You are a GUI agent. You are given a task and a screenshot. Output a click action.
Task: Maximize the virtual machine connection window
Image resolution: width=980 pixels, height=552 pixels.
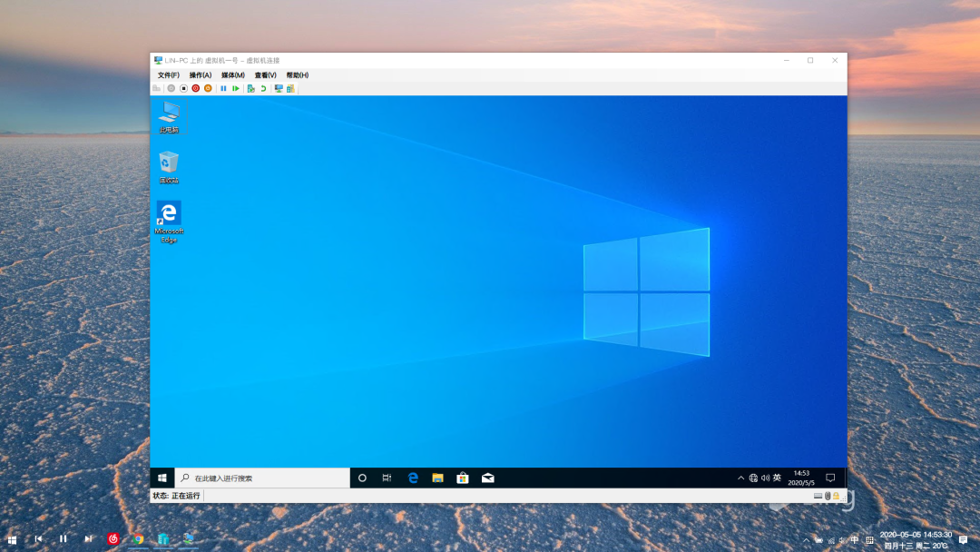click(810, 61)
